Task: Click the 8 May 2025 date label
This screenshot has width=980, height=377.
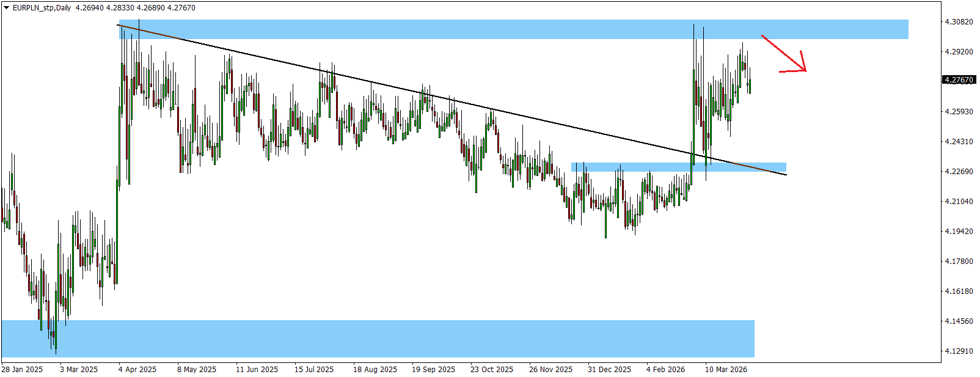Action: click(197, 370)
